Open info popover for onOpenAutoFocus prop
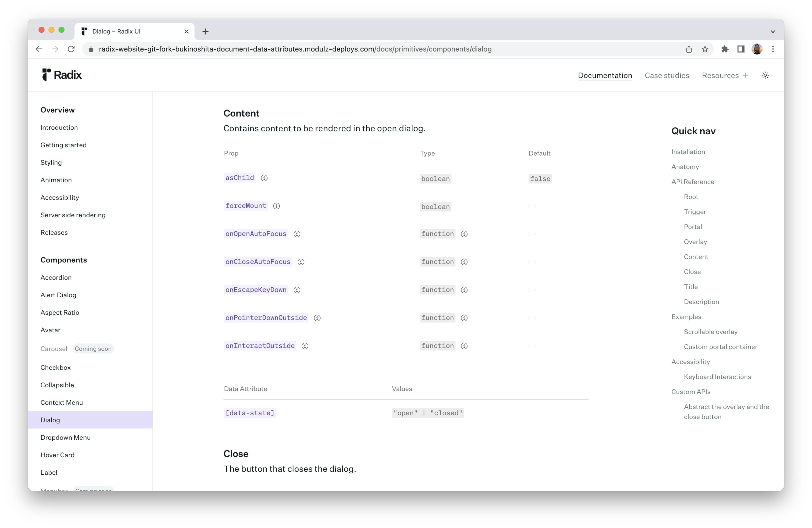The width and height of the screenshot is (812, 528). pyautogui.click(x=297, y=234)
